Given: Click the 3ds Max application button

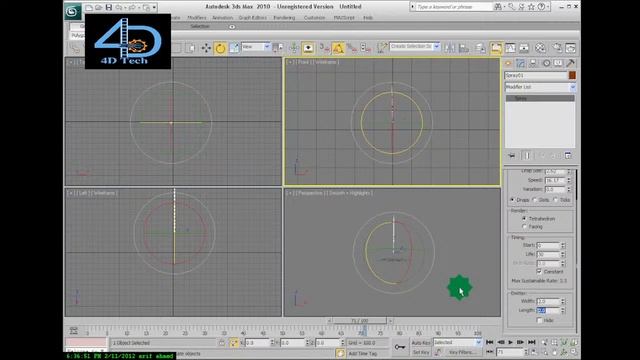Looking at the screenshot, I should pos(73,11).
